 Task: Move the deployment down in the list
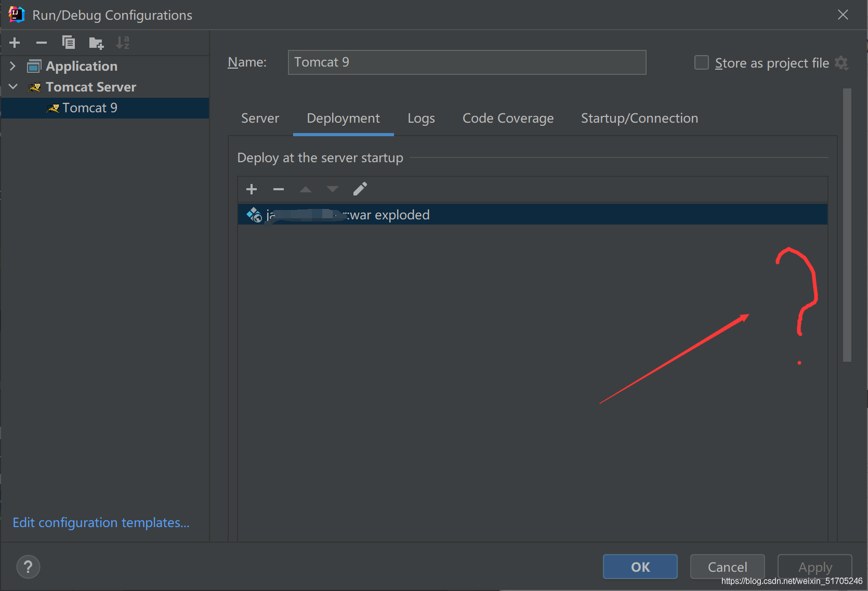point(333,189)
